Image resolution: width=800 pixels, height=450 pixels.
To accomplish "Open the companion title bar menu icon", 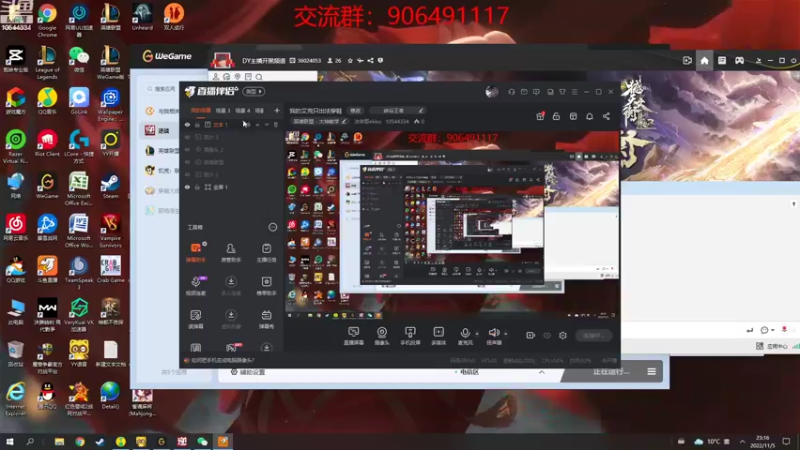I will coord(574,92).
